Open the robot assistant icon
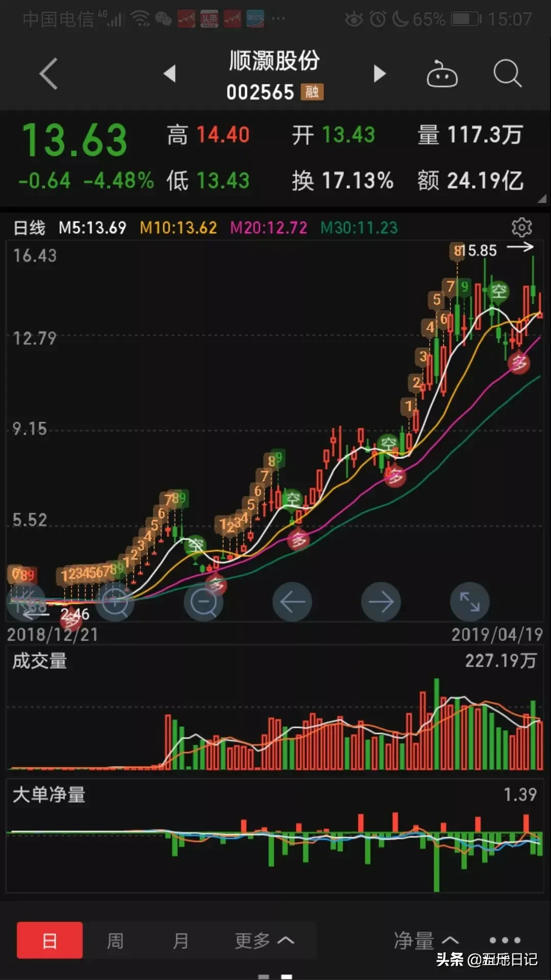 pos(442,74)
